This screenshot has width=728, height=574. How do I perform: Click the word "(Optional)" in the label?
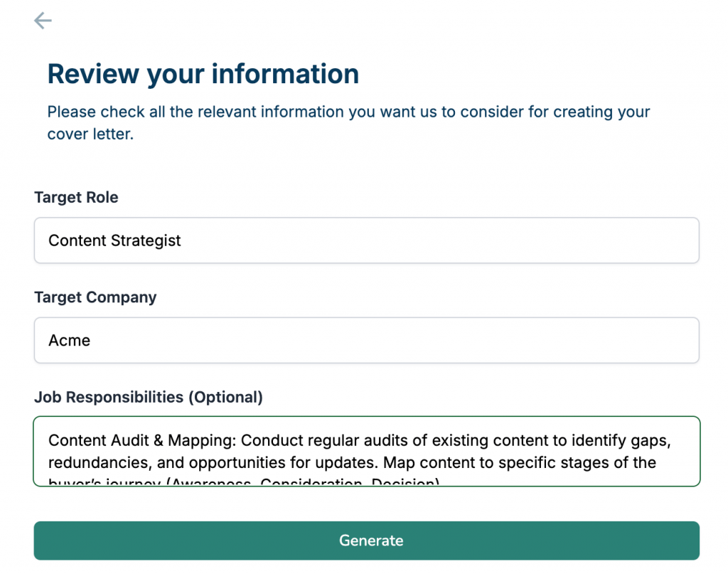coord(225,397)
